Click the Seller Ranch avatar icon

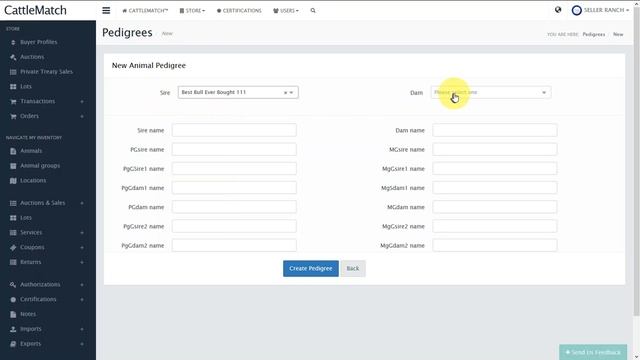(576, 10)
